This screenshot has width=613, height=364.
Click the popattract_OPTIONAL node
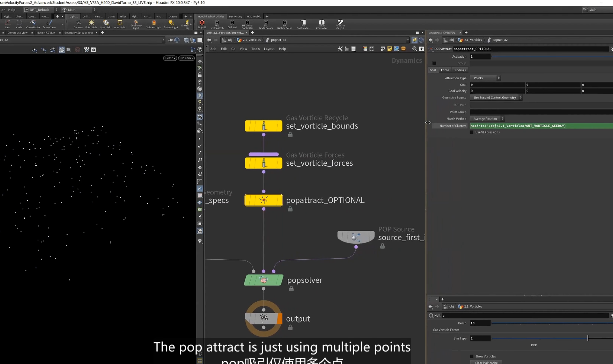click(263, 200)
